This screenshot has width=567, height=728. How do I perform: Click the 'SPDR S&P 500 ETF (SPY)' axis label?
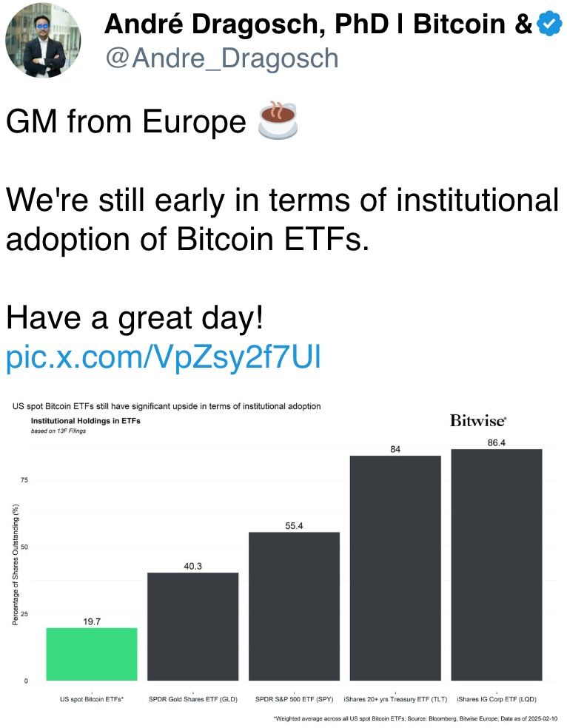click(294, 699)
